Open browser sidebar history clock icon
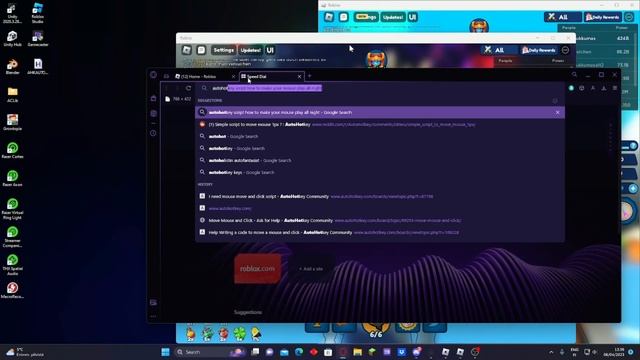The image size is (640, 360). point(153,133)
